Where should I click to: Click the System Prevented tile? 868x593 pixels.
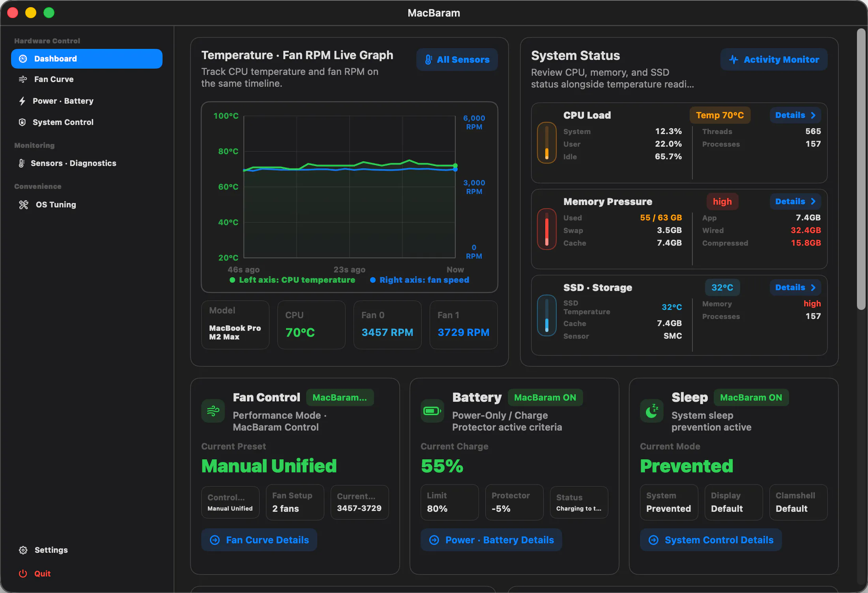(x=669, y=502)
